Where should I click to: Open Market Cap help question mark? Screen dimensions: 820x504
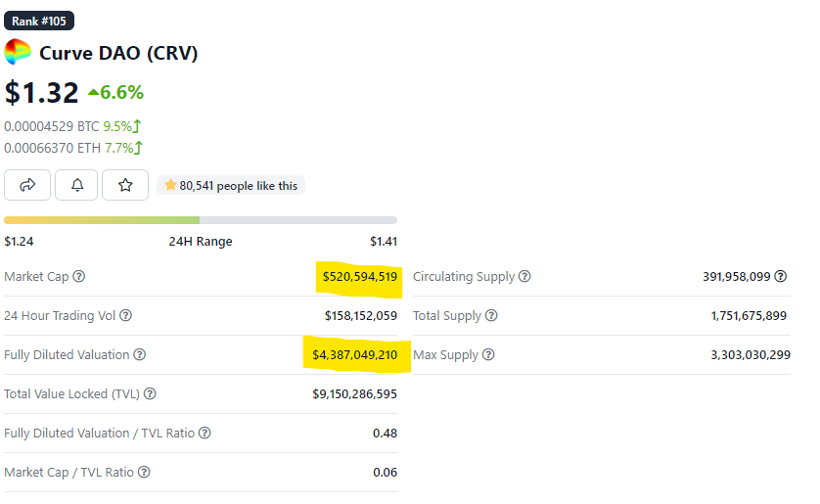(79, 276)
